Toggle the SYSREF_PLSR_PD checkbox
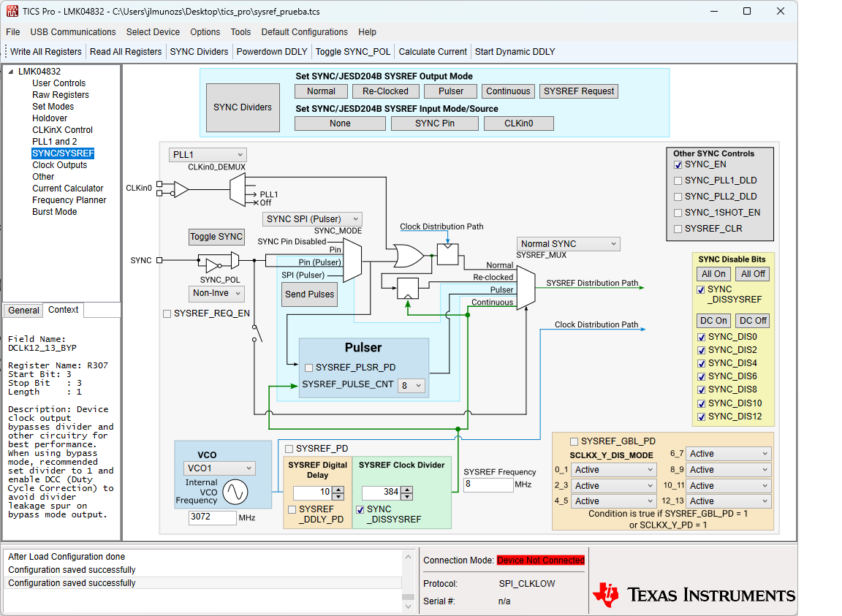842x616 pixels. click(x=308, y=368)
